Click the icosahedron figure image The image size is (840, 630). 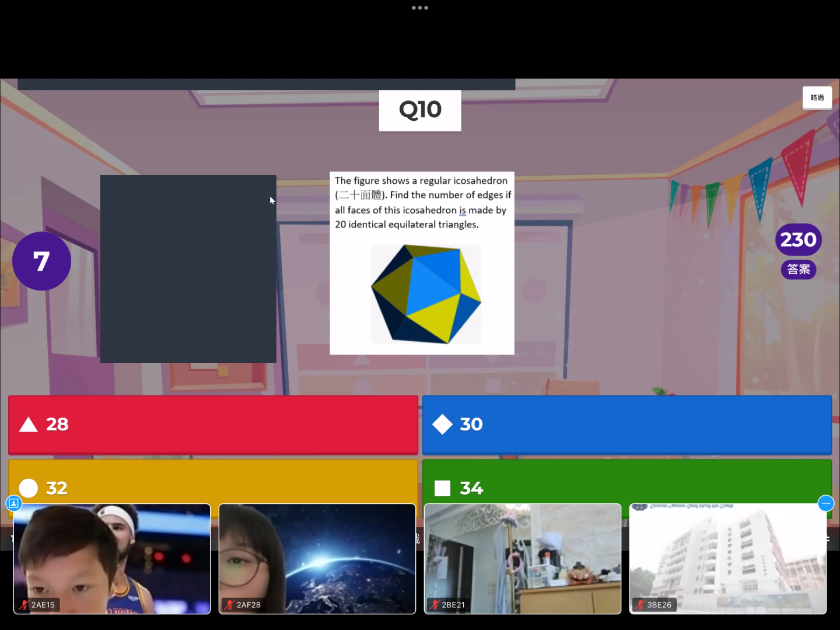pyautogui.click(x=426, y=294)
